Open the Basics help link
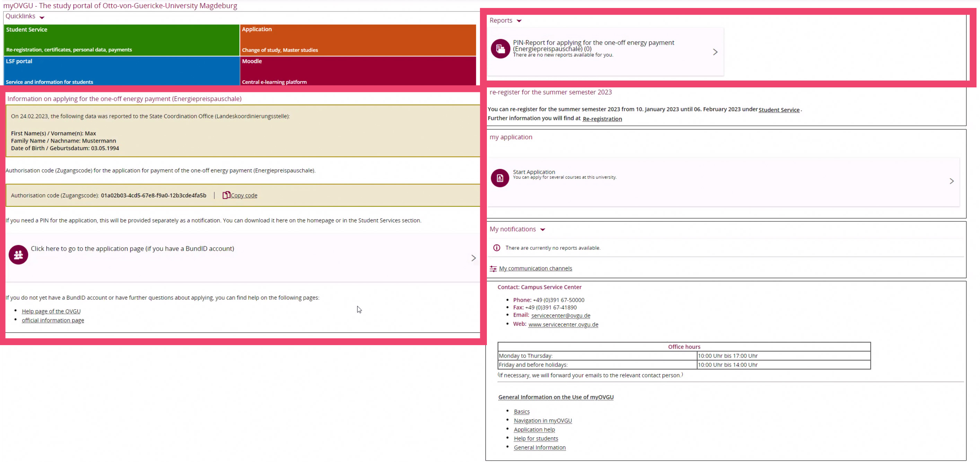This screenshot has width=980, height=462. [x=522, y=412]
